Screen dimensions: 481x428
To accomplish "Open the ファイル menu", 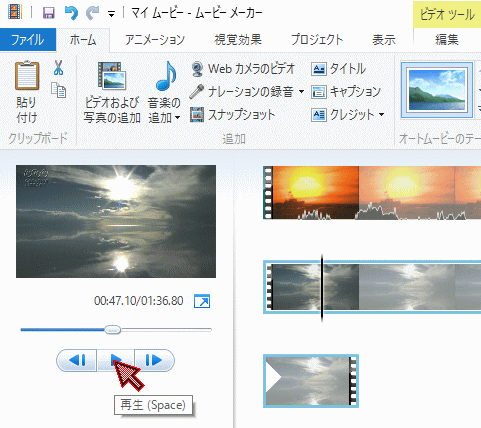I will coord(28,40).
